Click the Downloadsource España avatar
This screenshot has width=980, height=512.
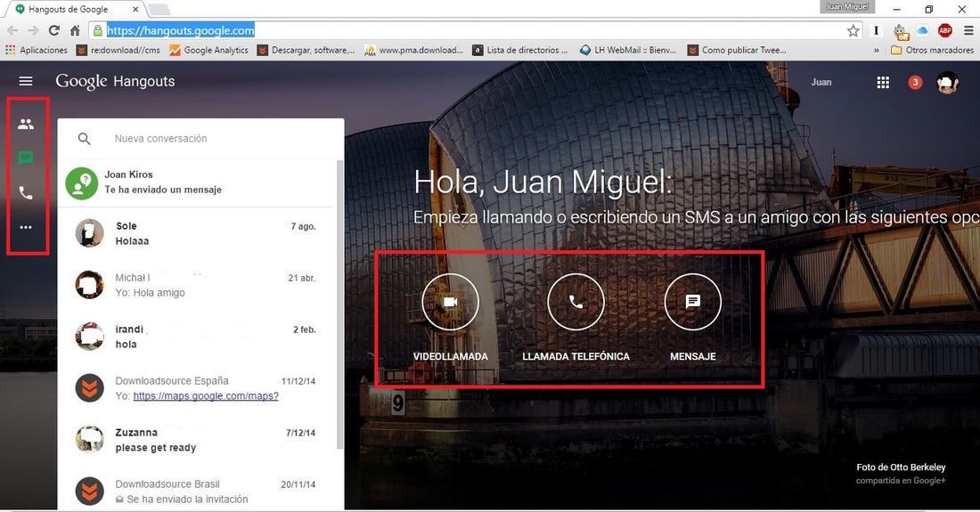[89, 387]
